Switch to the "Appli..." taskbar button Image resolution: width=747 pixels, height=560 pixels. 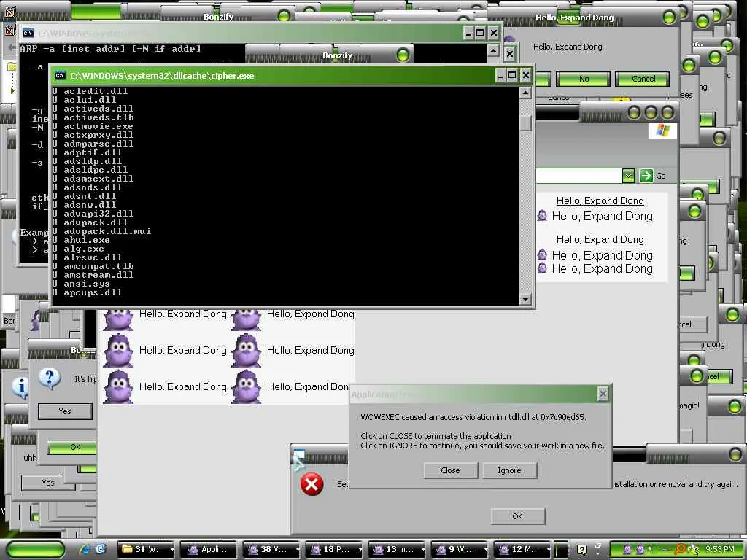pyautogui.click(x=209, y=550)
